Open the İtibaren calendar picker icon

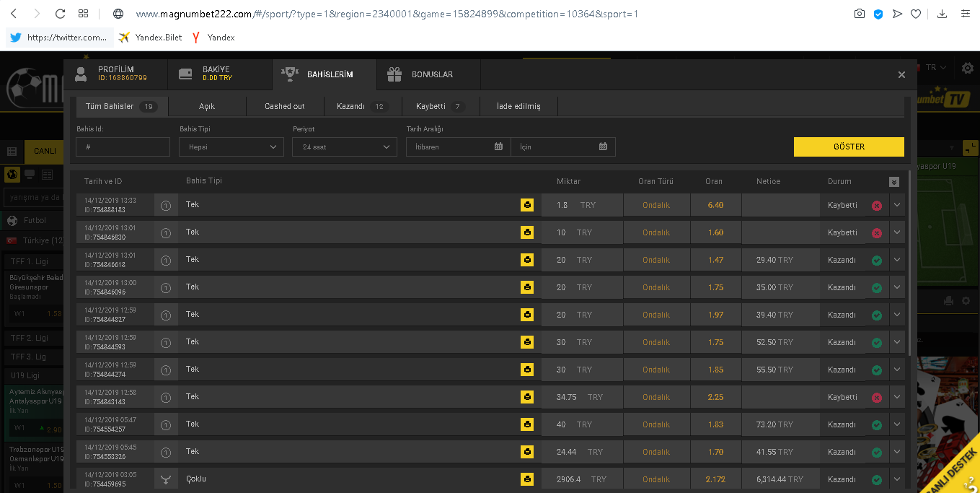click(498, 147)
